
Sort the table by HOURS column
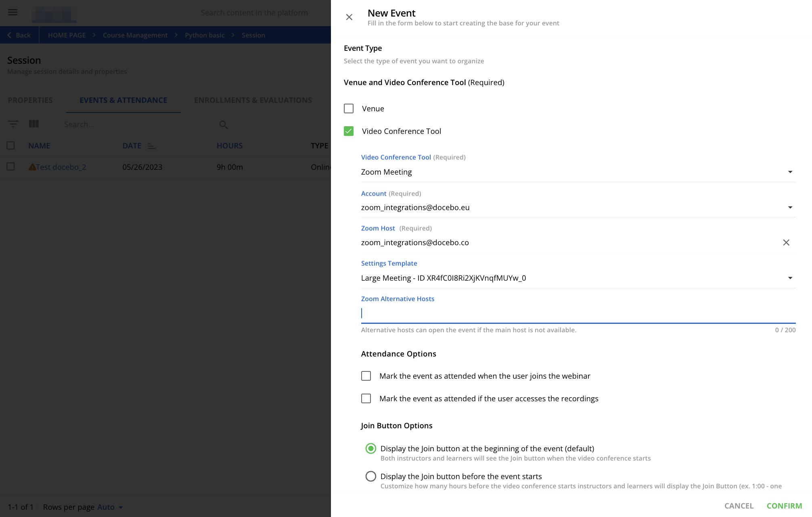(230, 146)
